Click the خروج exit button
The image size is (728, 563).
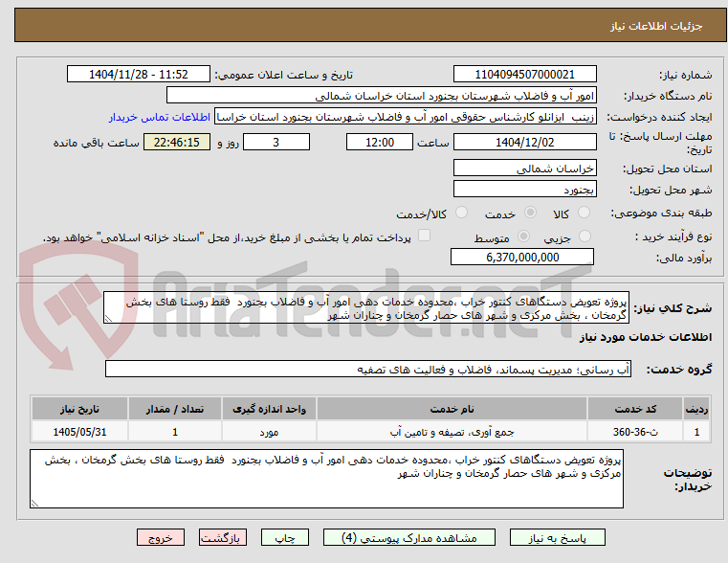(160, 537)
